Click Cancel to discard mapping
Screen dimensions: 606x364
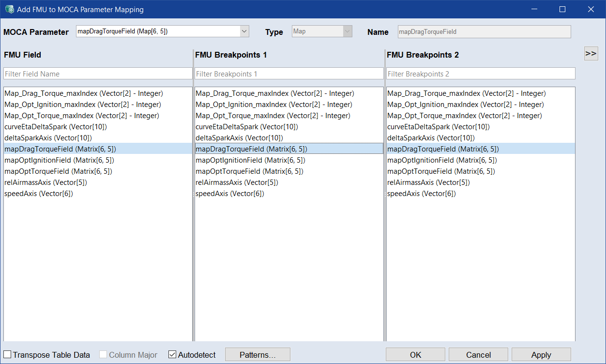click(478, 355)
